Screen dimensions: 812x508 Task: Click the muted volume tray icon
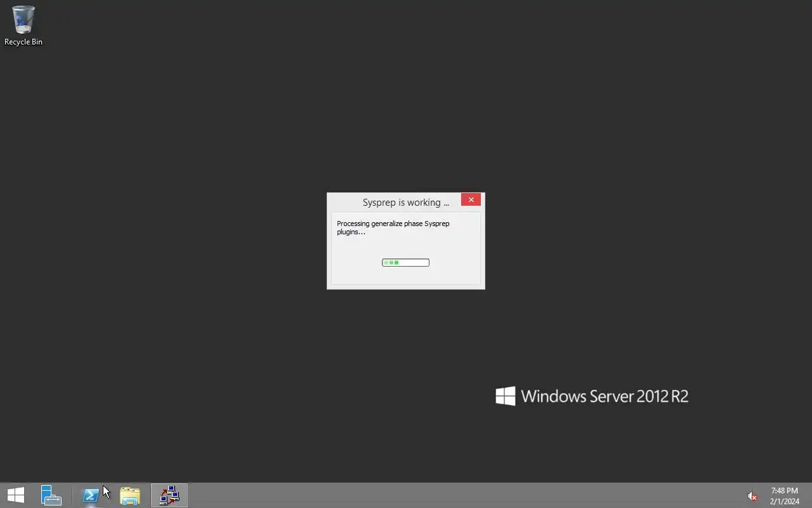coord(752,496)
